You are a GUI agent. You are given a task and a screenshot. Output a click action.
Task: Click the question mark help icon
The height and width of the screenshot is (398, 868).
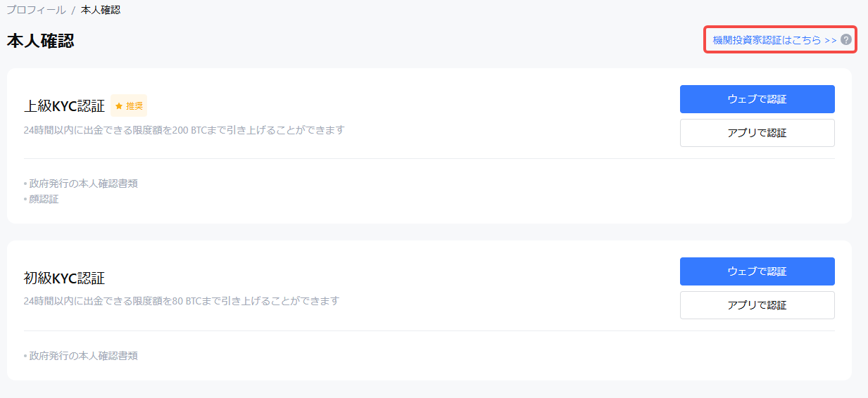click(x=846, y=40)
